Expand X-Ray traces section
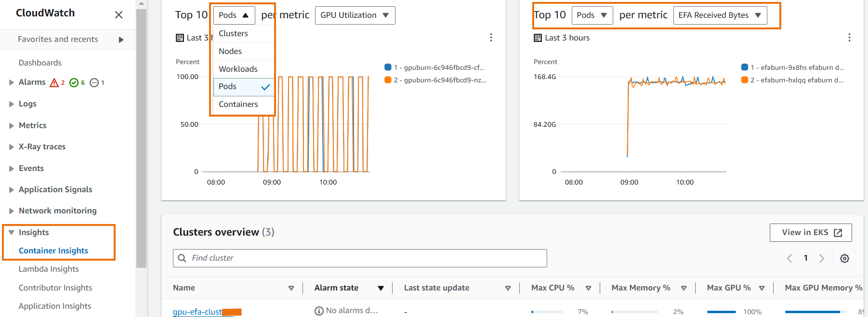 point(11,147)
